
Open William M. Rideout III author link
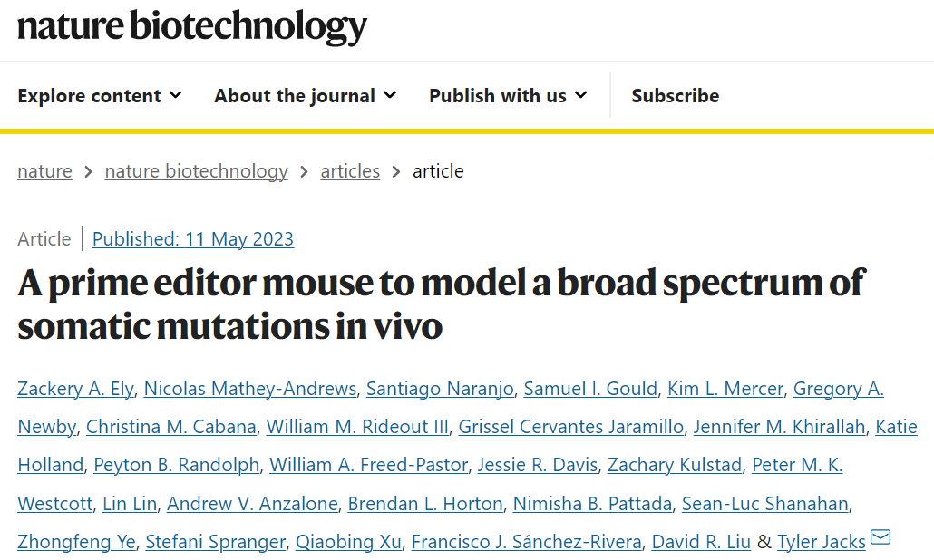(357, 427)
